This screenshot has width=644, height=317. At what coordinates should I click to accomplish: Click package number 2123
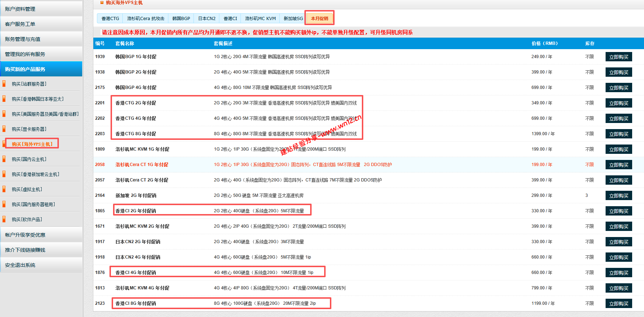pos(100,303)
